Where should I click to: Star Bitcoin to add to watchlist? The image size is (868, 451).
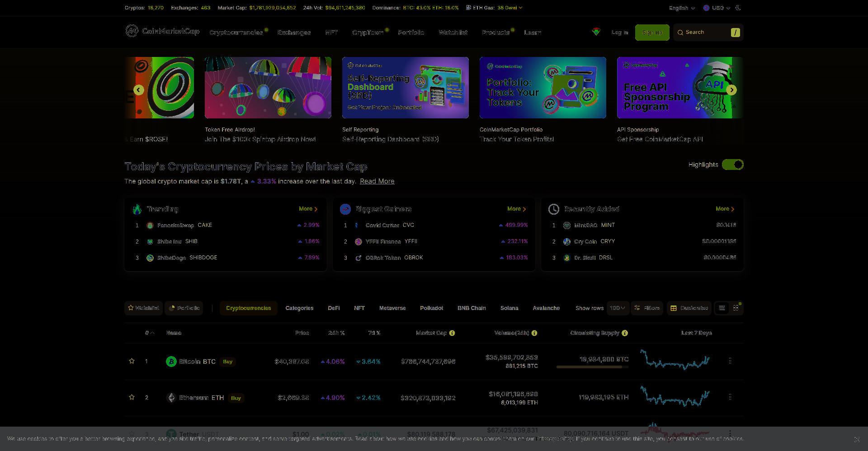(x=132, y=361)
